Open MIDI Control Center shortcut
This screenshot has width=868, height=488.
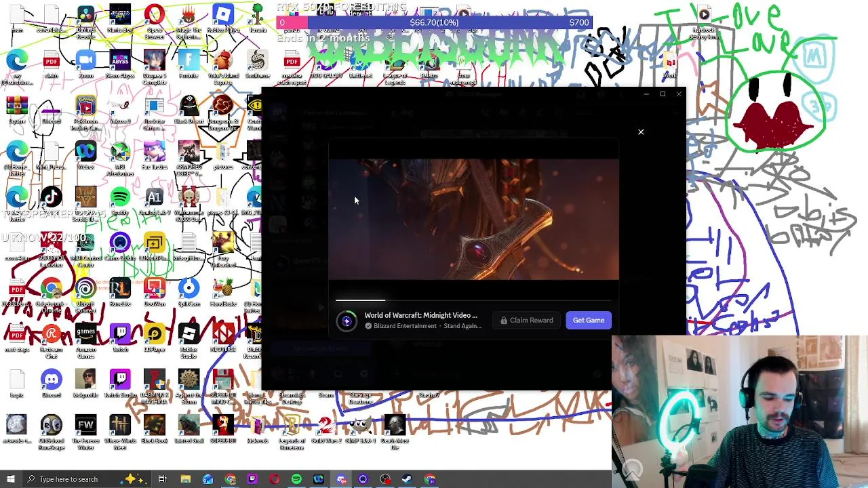(85, 249)
